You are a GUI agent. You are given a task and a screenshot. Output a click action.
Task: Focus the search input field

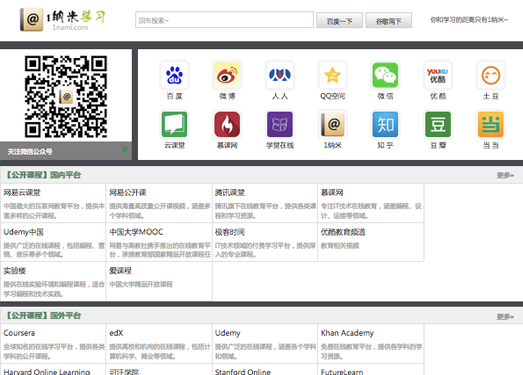pyautogui.click(x=224, y=20)
